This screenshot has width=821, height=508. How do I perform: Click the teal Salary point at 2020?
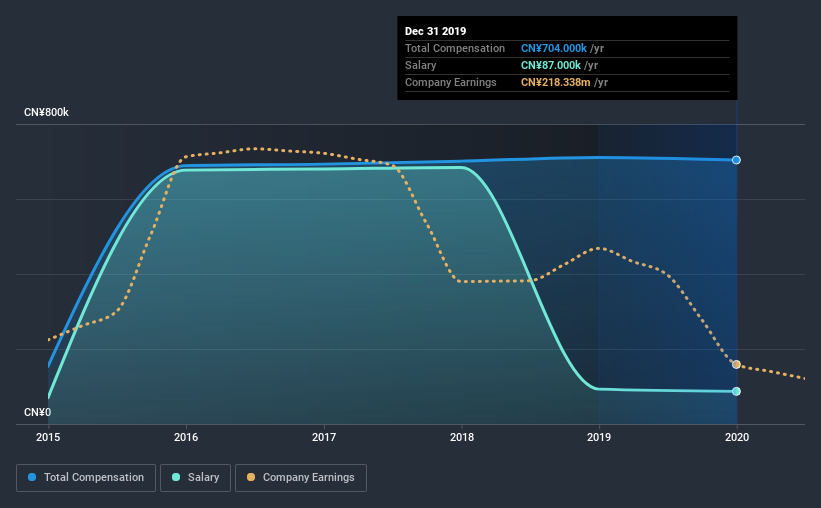tap(736, 391)
